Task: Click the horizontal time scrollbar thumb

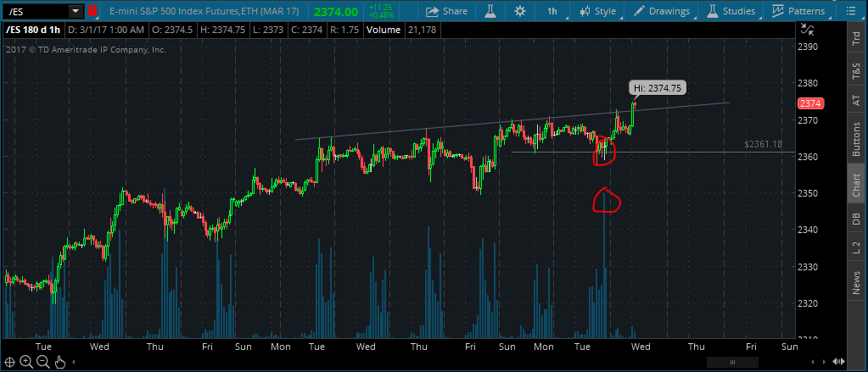Action: tap(732, 363)
